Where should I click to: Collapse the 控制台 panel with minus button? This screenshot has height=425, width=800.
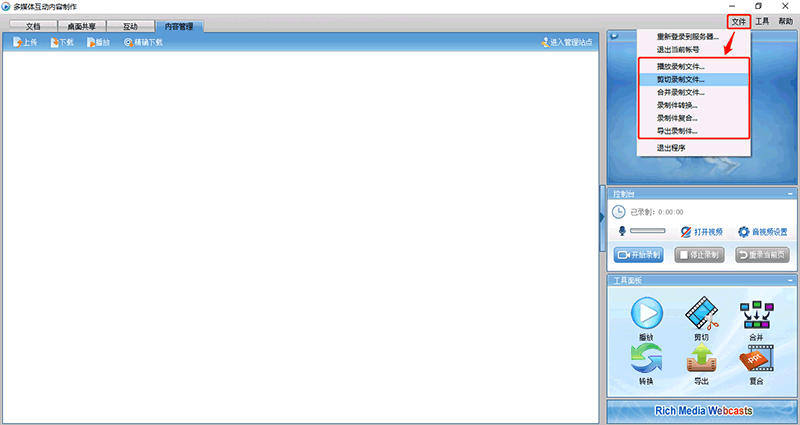(790, 193)
